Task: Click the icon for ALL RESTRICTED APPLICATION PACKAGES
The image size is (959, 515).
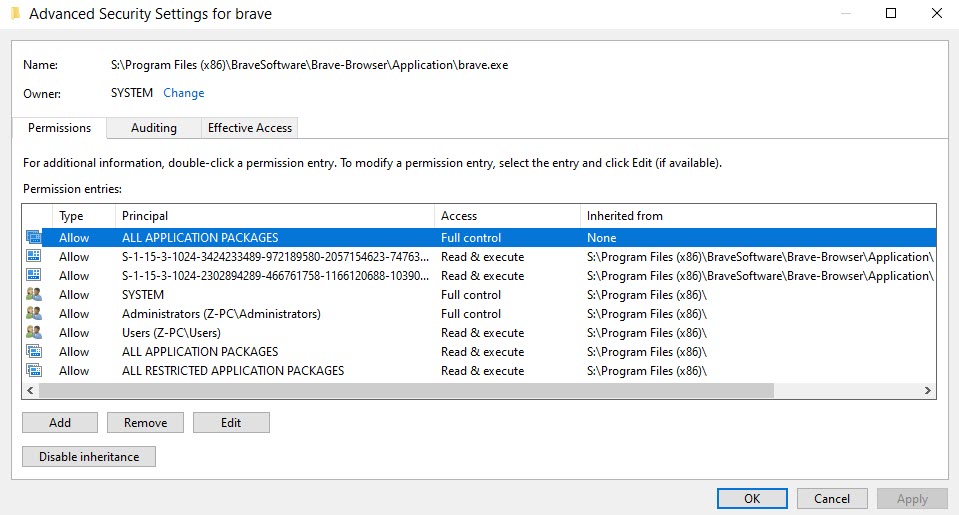Action: [x=34, y=370]
